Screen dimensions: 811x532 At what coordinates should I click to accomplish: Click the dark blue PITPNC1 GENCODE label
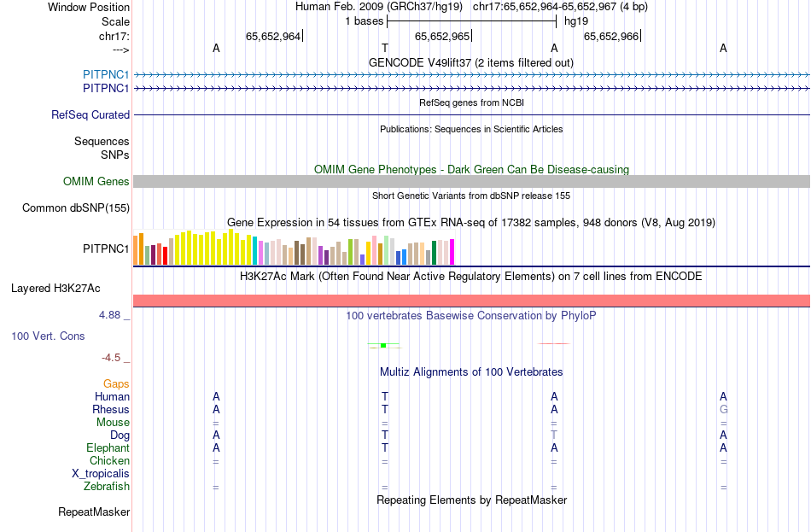point(106,89)
